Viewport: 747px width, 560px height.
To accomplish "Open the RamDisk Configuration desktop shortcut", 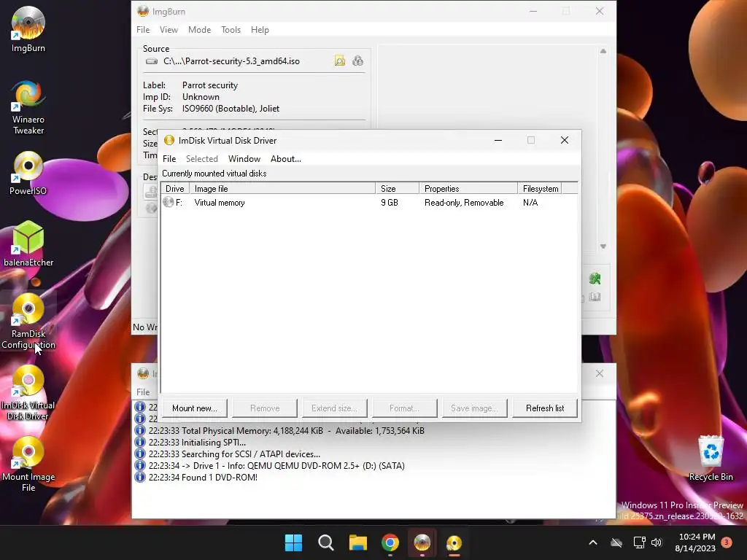I will (28, 321).
